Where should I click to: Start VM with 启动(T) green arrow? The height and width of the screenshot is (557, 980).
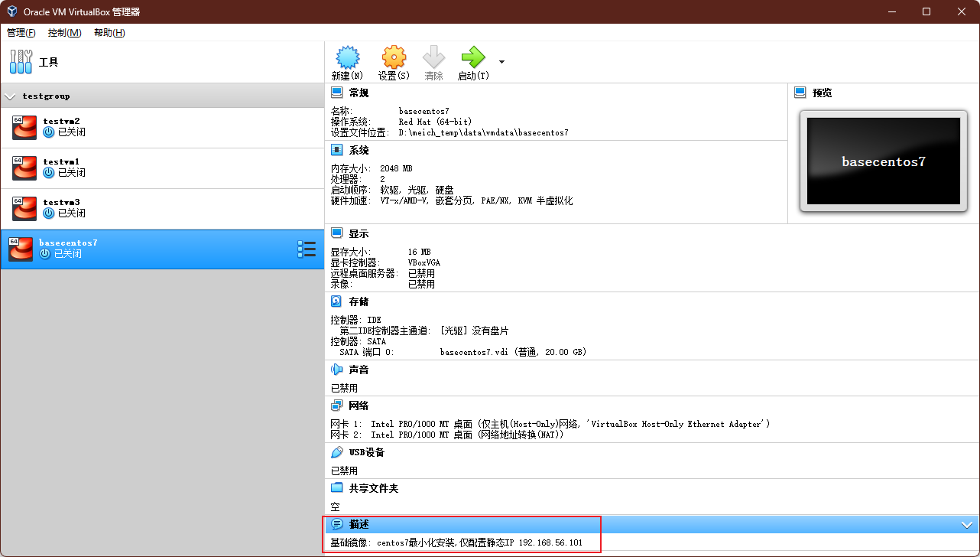pos(473,57)
